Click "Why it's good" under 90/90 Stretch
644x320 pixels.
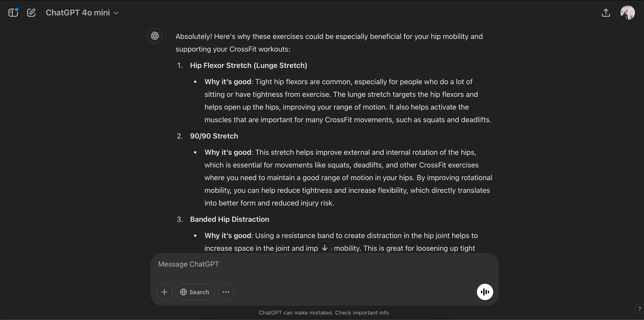coord(228,152)
